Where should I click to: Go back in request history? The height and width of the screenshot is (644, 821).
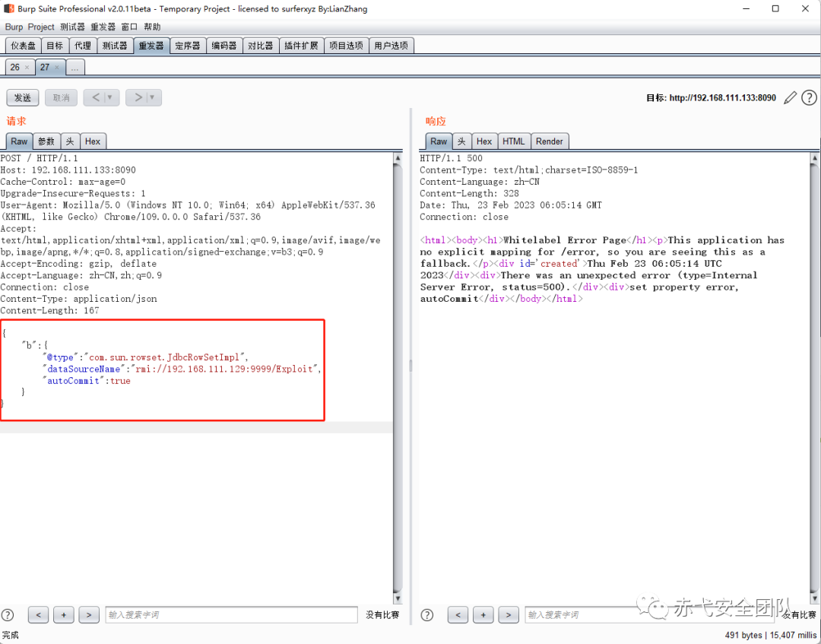(x=95, y=97)
